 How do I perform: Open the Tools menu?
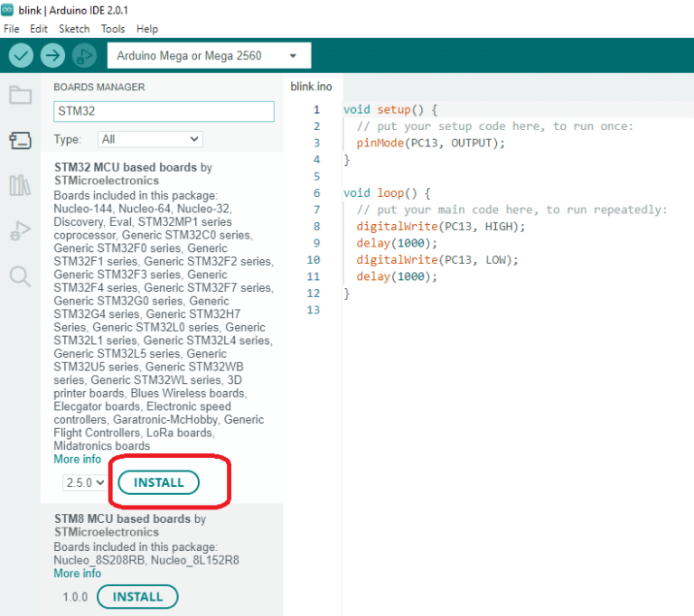point(113,29)
